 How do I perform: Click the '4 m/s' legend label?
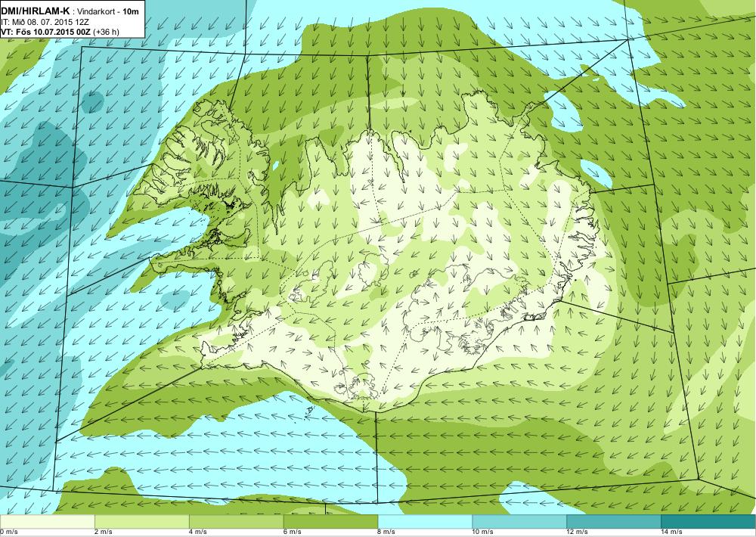click(x=198, y=532)
